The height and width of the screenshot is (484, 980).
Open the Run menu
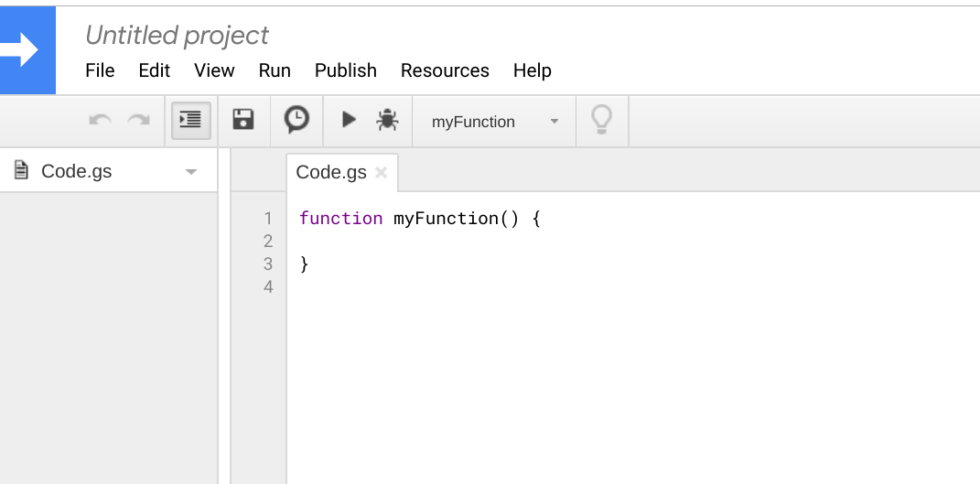[x=275, y=70]
